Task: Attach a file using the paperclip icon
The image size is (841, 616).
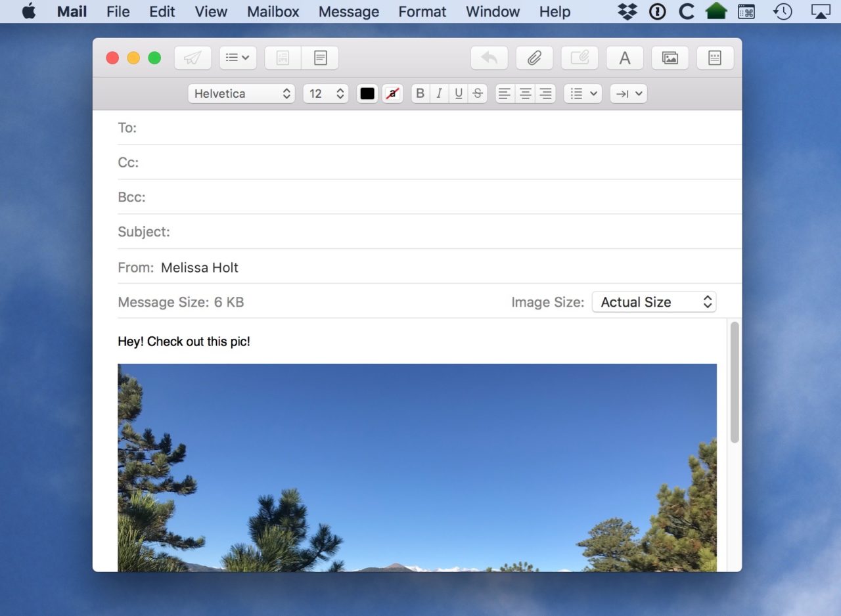Action: pos(534,58)
